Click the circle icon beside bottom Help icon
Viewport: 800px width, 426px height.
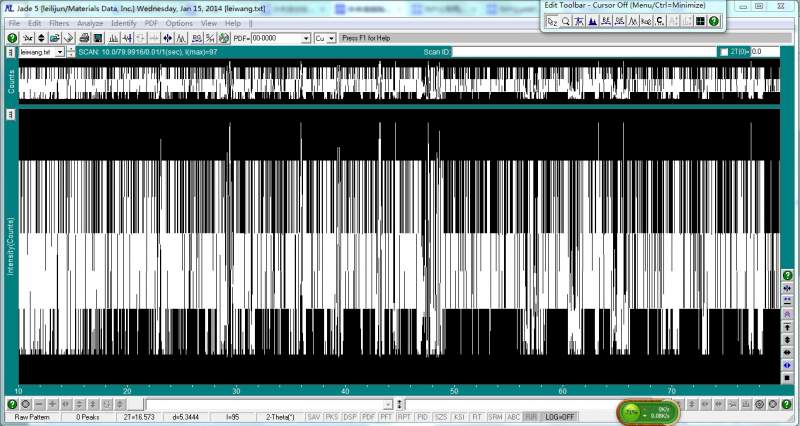[26, 404]
